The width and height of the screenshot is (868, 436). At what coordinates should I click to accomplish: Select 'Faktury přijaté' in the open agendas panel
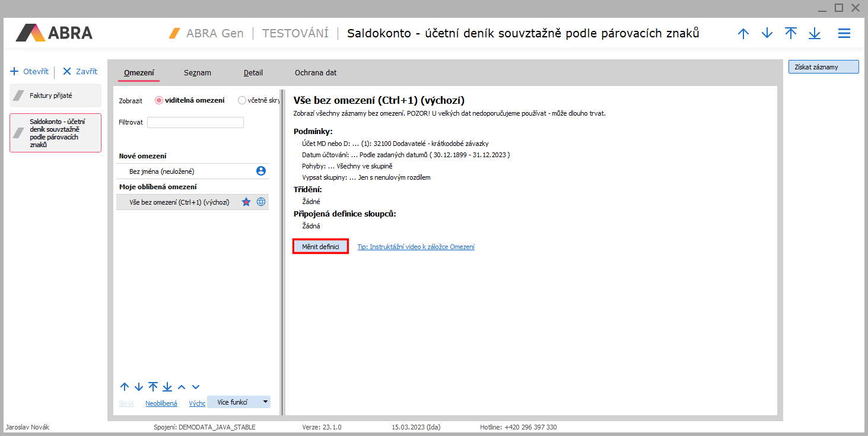(55, 96)
